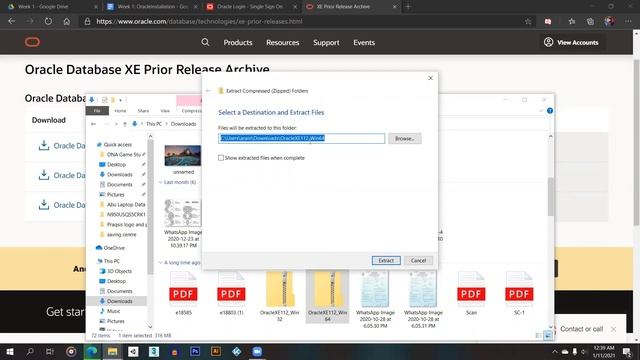The height and width of the screenshot is (360, 640).
Task: Open Illustrator from the taskbar
Action: tap(216, 351)
